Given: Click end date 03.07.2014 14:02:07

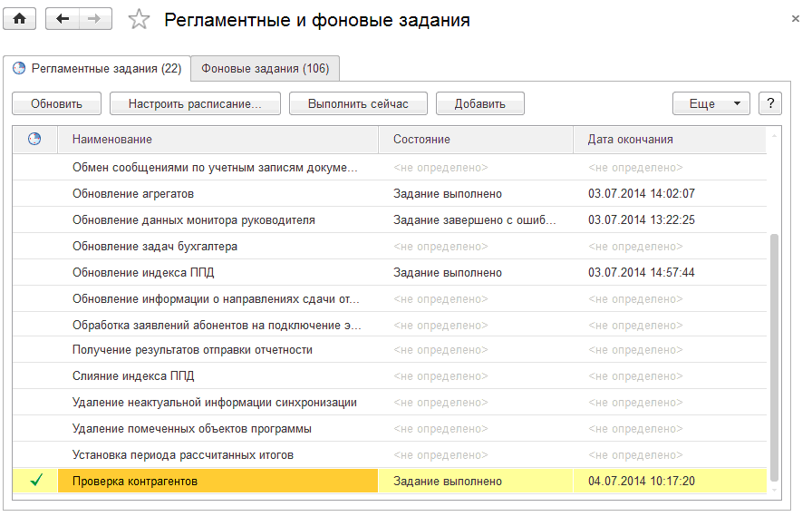Looking at the screenshot, I should coord(642,194).
